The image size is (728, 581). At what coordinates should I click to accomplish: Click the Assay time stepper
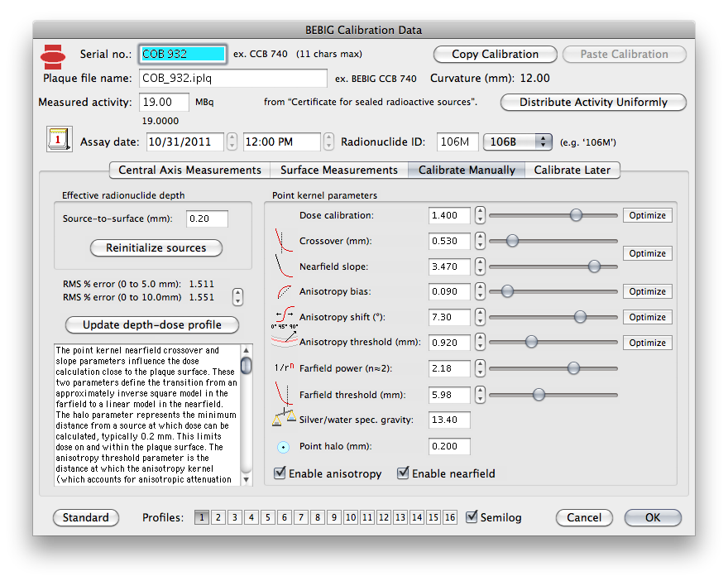(x=328, y=142)
